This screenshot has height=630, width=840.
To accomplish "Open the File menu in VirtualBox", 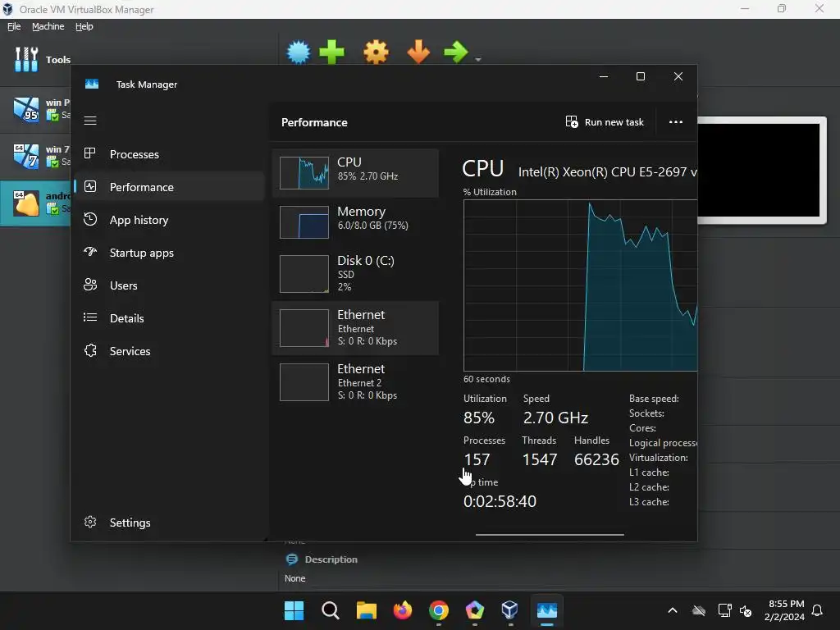I will 14,26.
